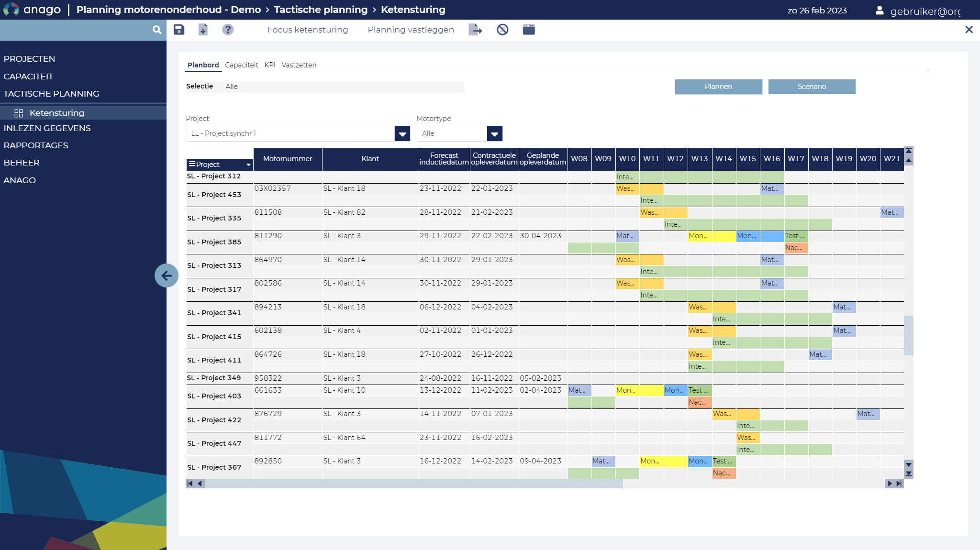The image size is (980, 550).
Task: Click the search magnifier in the sidebar
Action: (157, 29)
